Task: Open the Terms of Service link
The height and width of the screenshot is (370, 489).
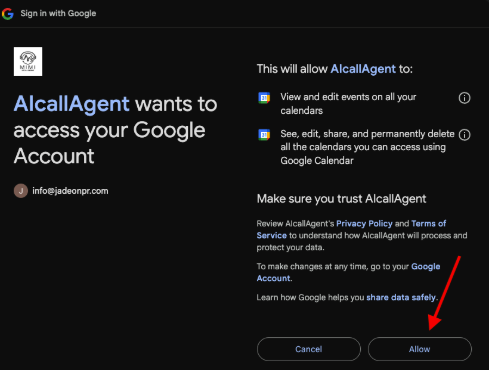Action: (351, 229)
